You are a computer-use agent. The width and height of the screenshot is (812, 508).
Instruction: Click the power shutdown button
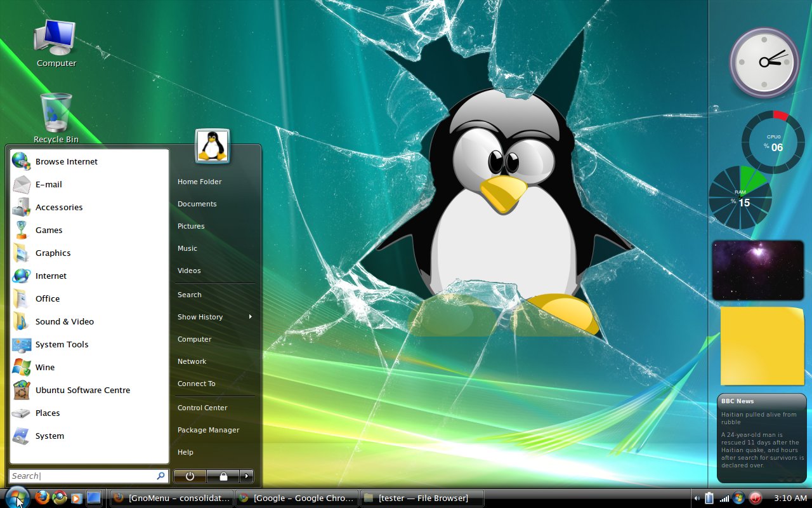[x=190, y=476]
